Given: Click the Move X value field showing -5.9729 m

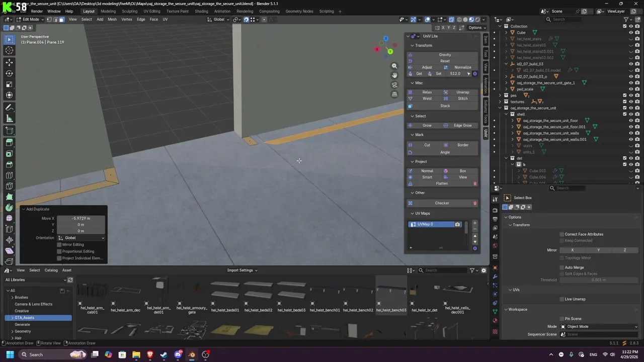Looking at the screenshot, I should coord(81,219).
